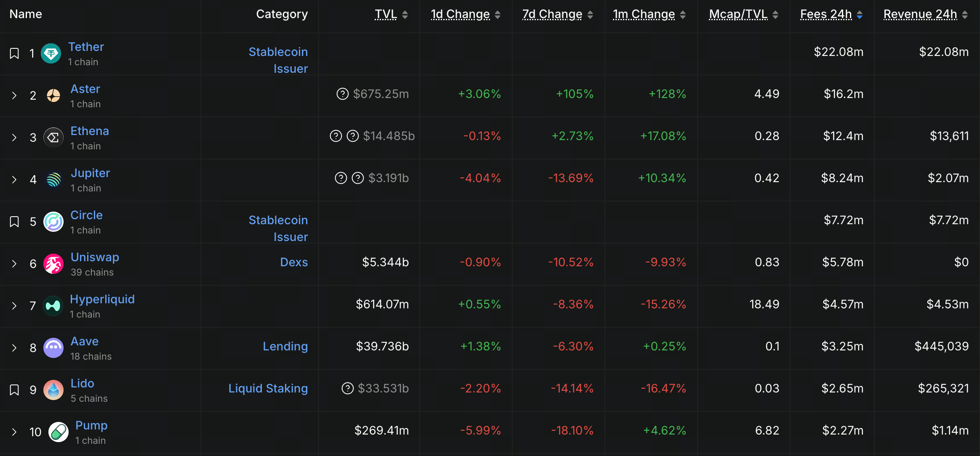This screenshot has width=980, height=456.
Task: Sort by the Fees 24h column header
Action: tap(826, 14)
